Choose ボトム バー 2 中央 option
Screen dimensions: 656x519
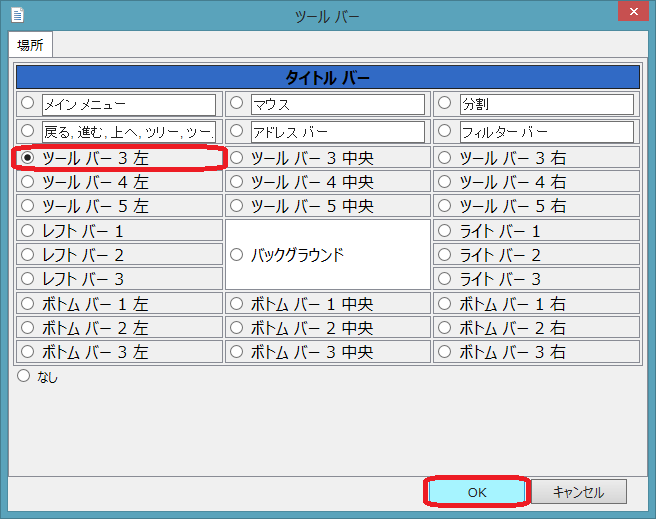tap(237, 328)
